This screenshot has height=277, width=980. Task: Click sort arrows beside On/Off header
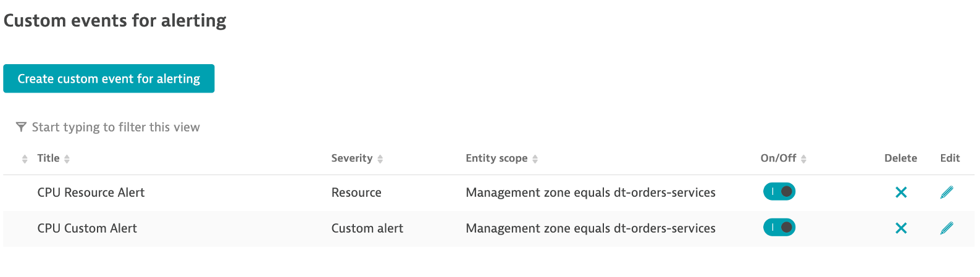pyautogui.click(x=804, y=159)
